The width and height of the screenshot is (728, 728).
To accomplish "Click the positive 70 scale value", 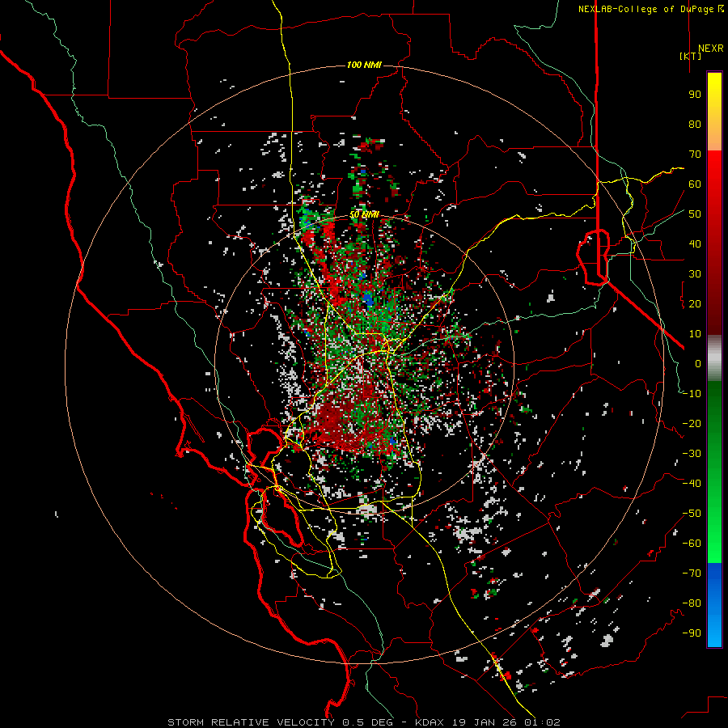I will pyautogui.click(x=695, y=154).
